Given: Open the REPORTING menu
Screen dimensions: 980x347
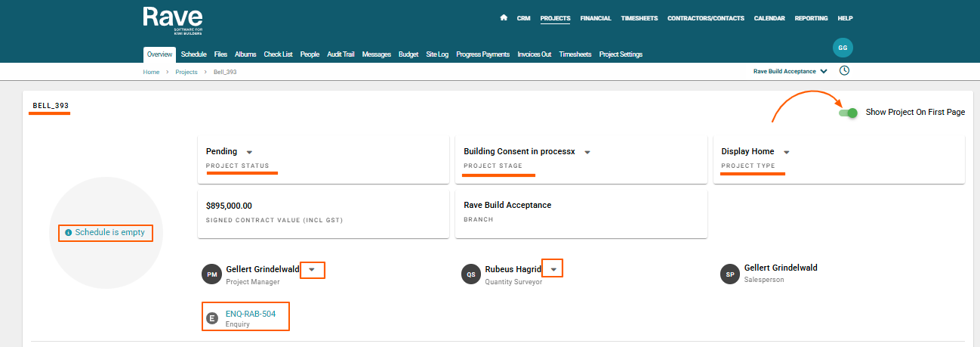Looking at the screenshot, I should coord(812,18).
